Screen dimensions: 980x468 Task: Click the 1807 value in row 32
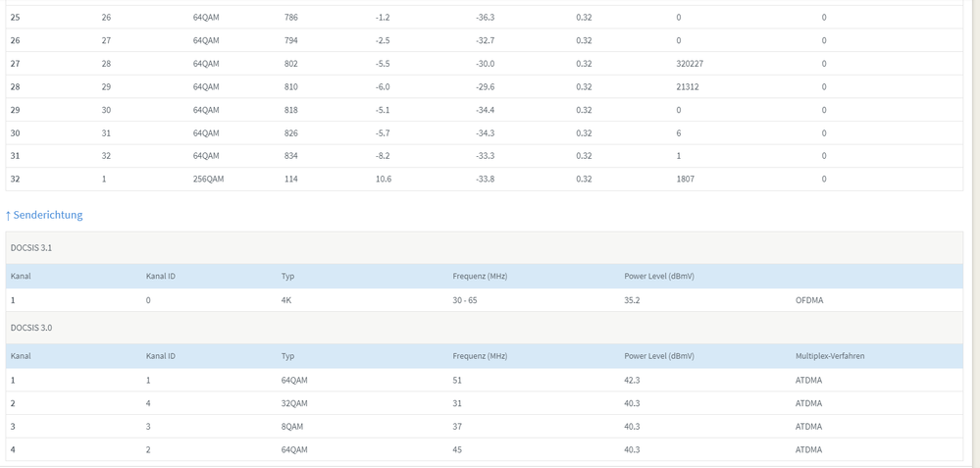(x=685, y=180)
